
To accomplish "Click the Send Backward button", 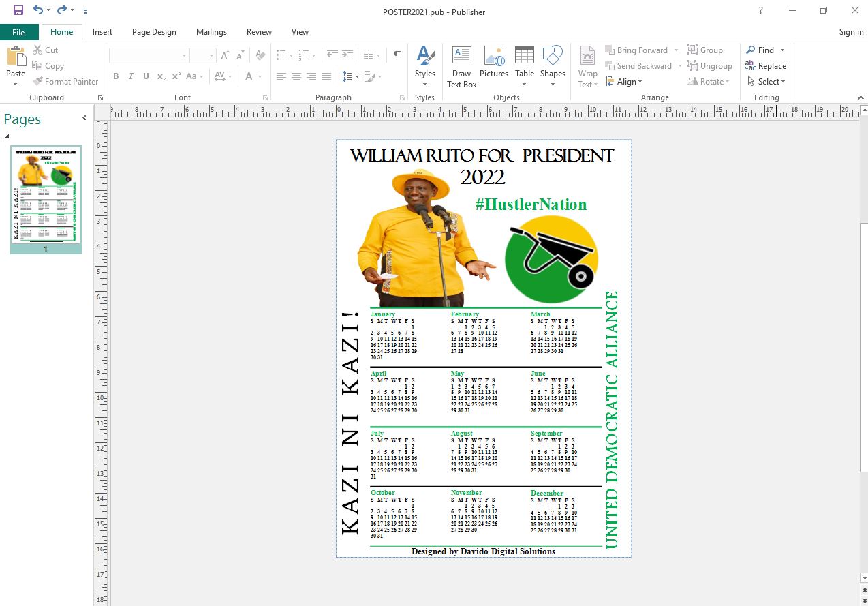I will click(x=638, y=66).
